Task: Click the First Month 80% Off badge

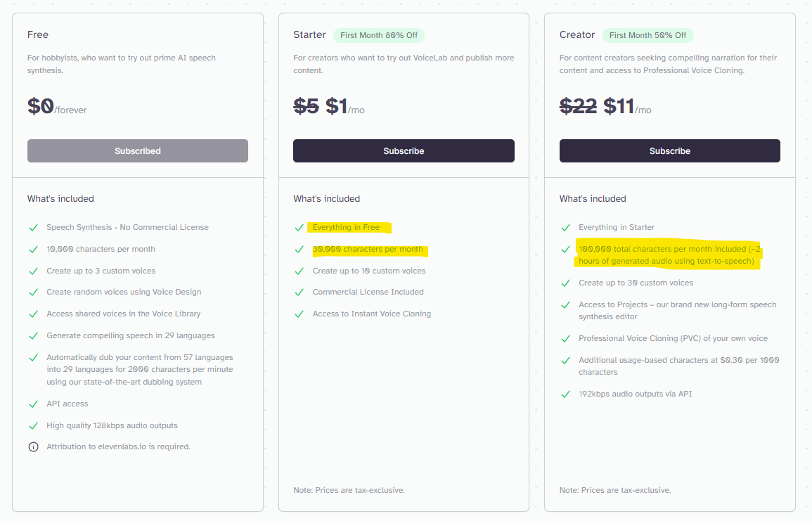Action: click(378, 35)
